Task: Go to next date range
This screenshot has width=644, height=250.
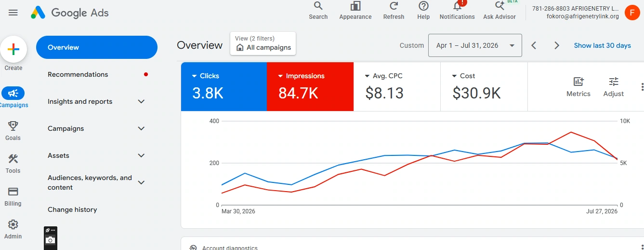Action: click(x=557, y=45)
